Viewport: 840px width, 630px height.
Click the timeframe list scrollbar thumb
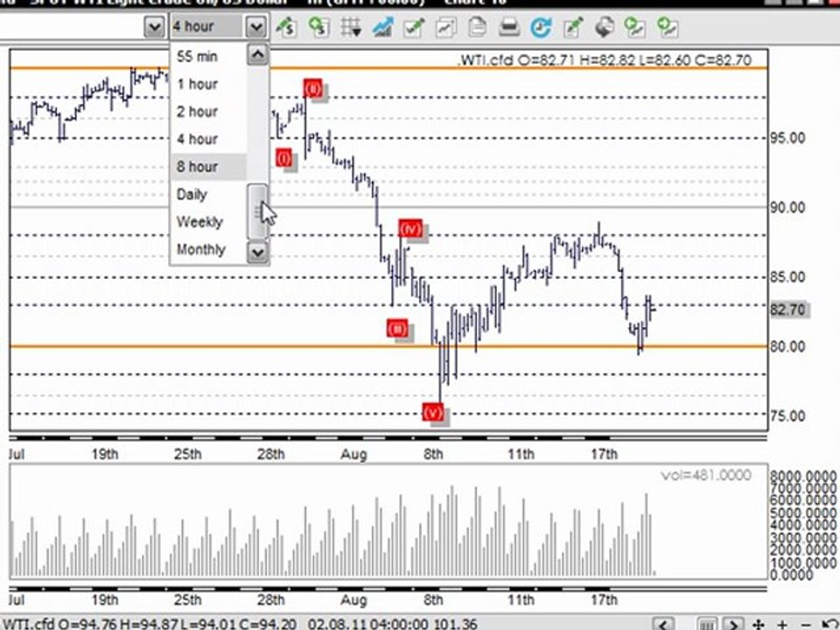point(257,212)
